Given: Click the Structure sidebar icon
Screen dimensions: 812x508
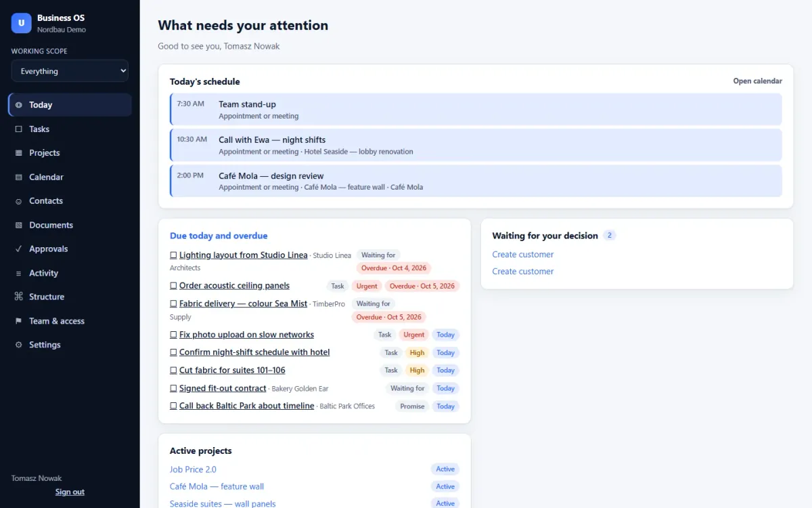Looking at the screenshot, I should tap(18, 297).
